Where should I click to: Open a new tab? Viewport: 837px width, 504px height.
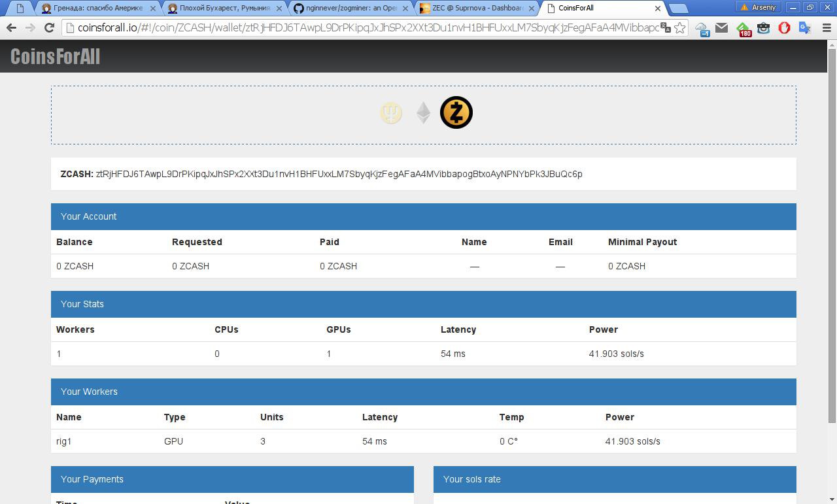tap(678, 8)
